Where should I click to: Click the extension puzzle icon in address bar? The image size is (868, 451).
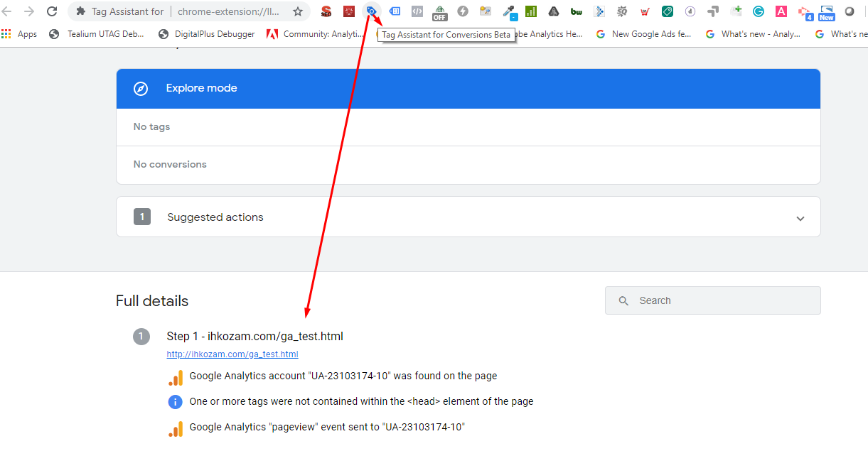pos(80,11)
